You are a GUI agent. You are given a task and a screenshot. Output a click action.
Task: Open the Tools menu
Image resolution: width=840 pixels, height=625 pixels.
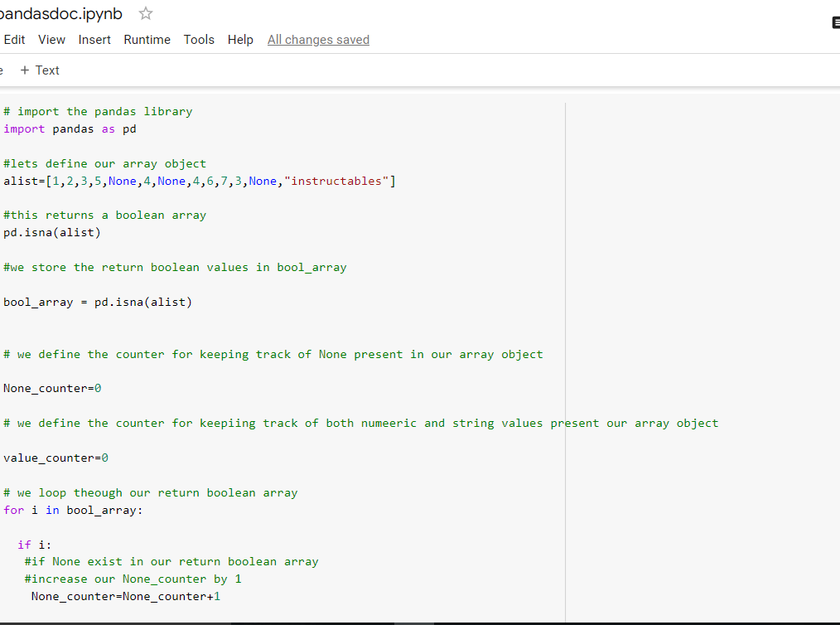(x=199, y=40)
